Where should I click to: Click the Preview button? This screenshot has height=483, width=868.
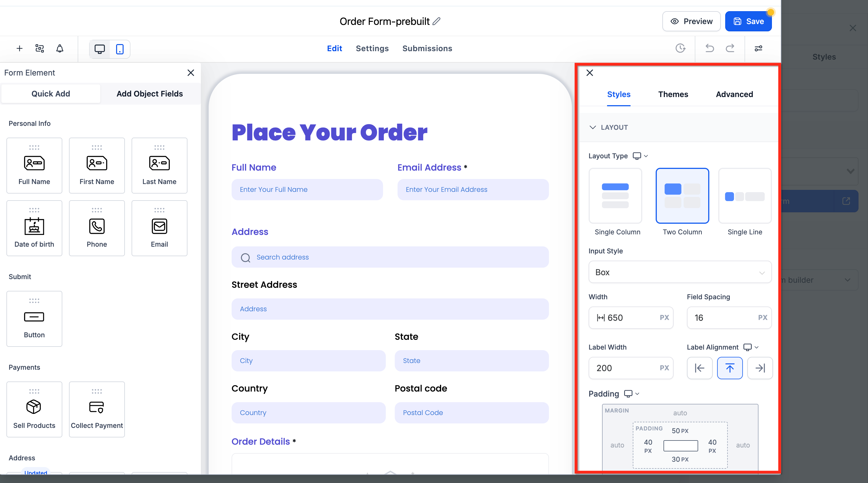point(691,21)
